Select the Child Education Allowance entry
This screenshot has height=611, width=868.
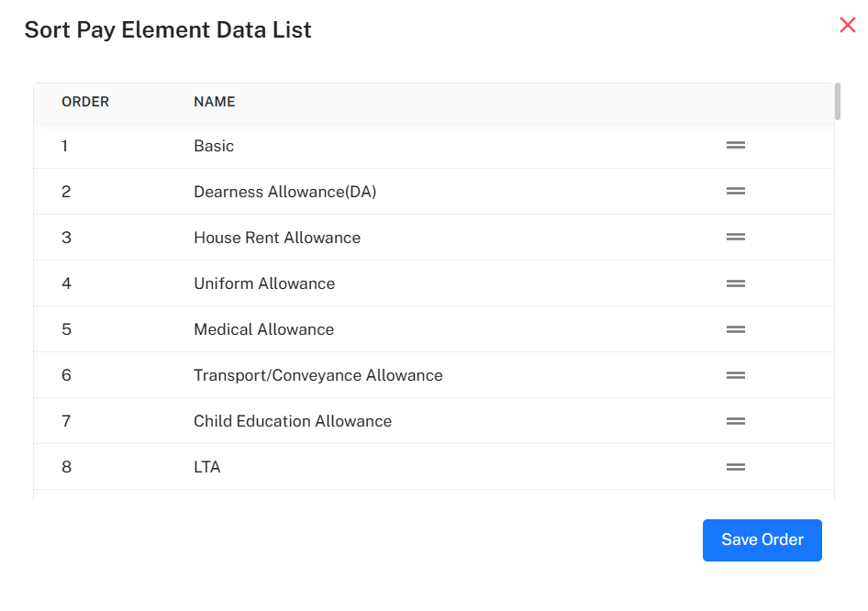[x=293, y=421]
